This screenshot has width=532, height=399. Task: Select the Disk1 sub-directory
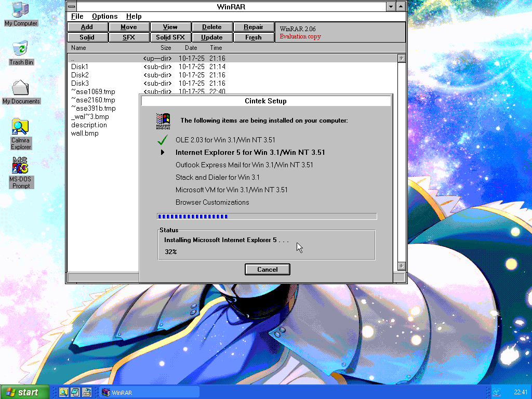[x=80, y=66]
